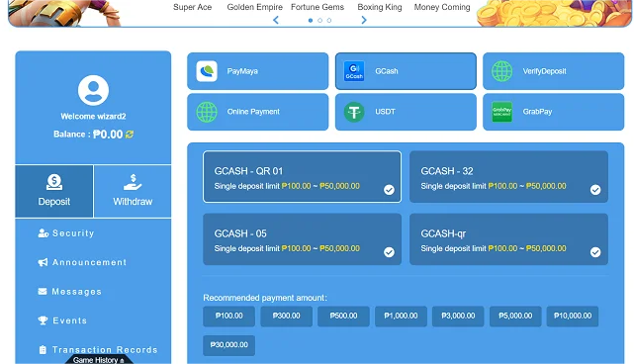This screenshot has height=364, width=634.
Task: Click the Transaction Records clipboard icon
Action: coord(43,349)
